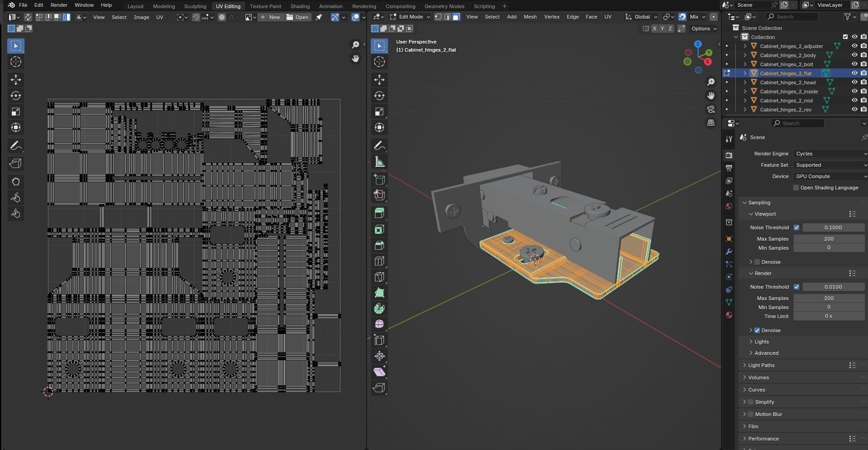The height and width of the screenshot is (450, 868).
Task: Select the Cursor tool in UV editor
Action: (16, 62)
